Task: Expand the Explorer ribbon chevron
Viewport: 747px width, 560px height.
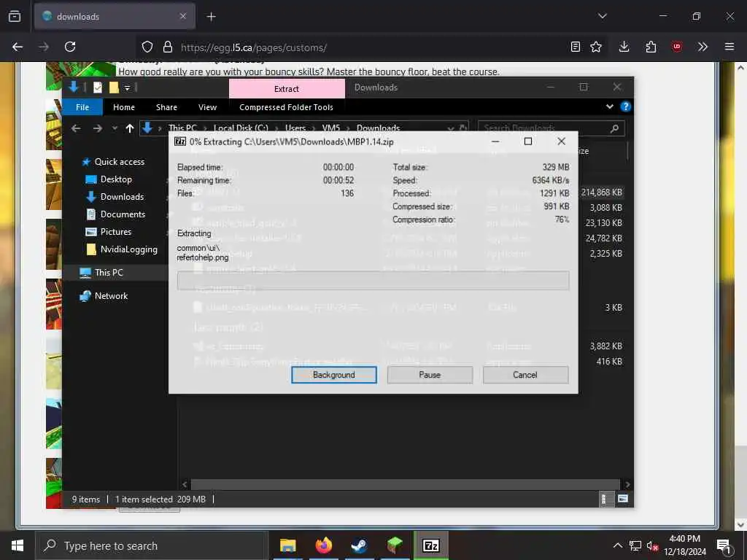Action: [609, 106]
